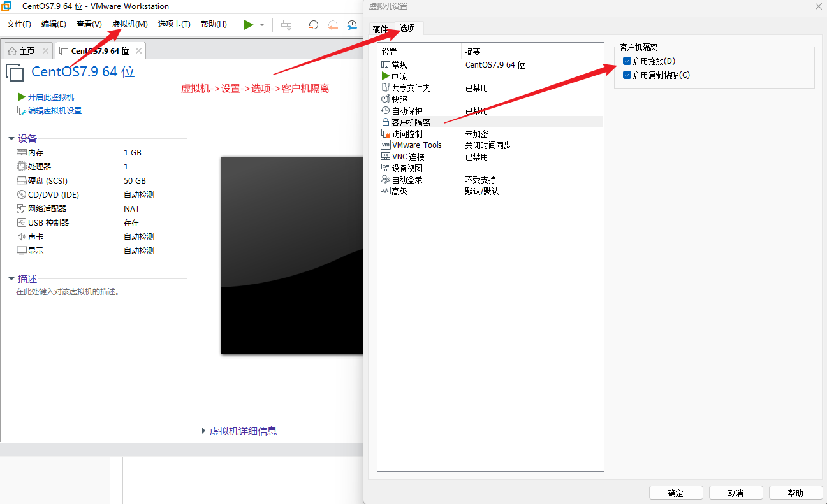Open the 帮助(H) menu
827x504 pixels.
tap(214, 24)
